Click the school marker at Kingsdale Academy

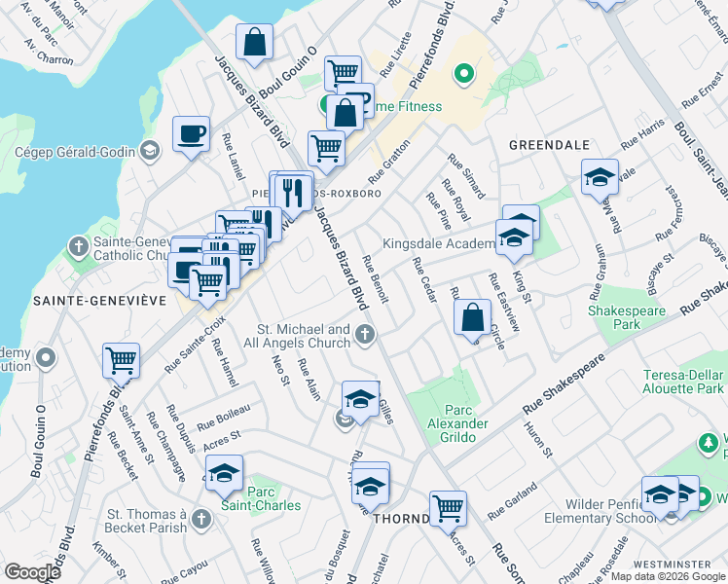[514, 238]
